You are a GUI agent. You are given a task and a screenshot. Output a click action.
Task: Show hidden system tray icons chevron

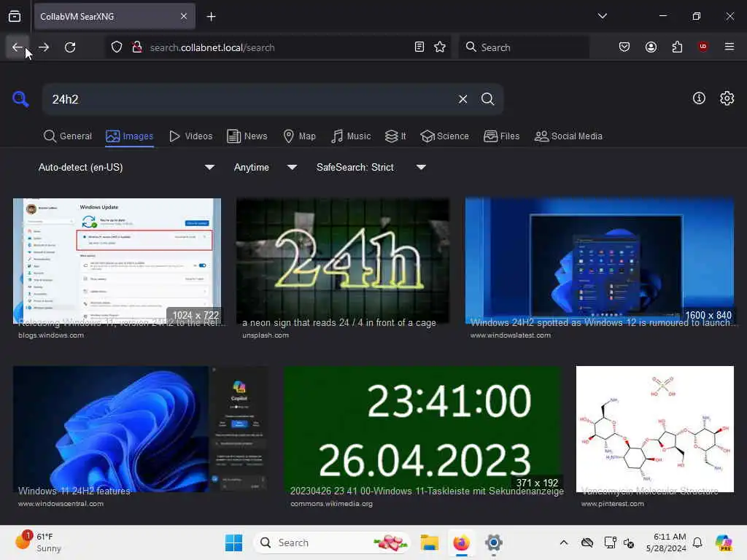(564, 542)
